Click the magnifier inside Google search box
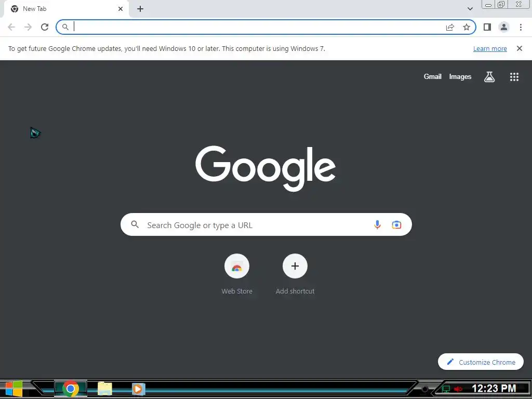This screenshot has width=532, height=399. coord(135,224)
